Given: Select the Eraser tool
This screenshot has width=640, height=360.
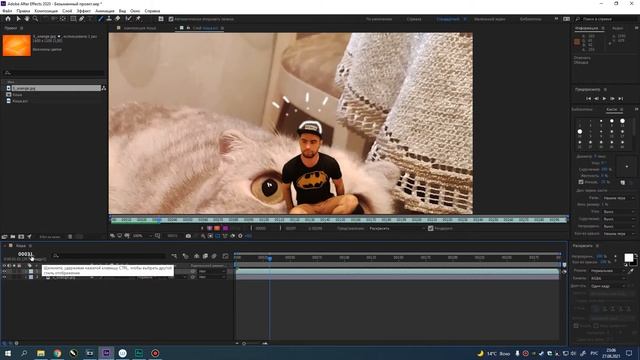Looking at the screenshot, I should [x=118, y=19].
